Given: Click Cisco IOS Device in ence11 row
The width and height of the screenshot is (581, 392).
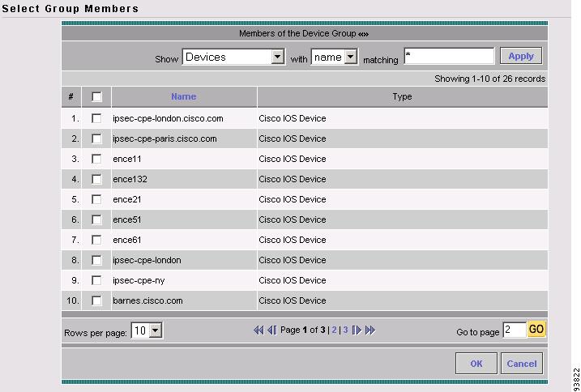Looking at the screenshot, I should [x=293, y=159].
